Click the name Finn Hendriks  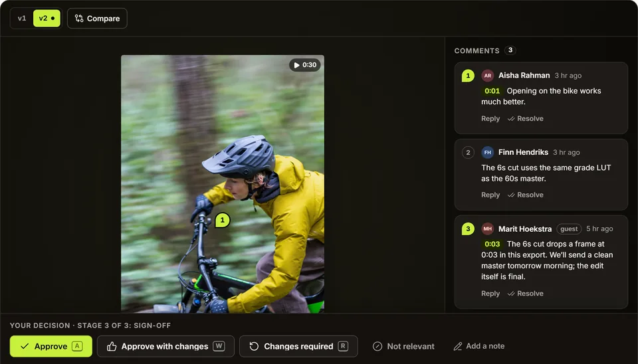(523, 153)
